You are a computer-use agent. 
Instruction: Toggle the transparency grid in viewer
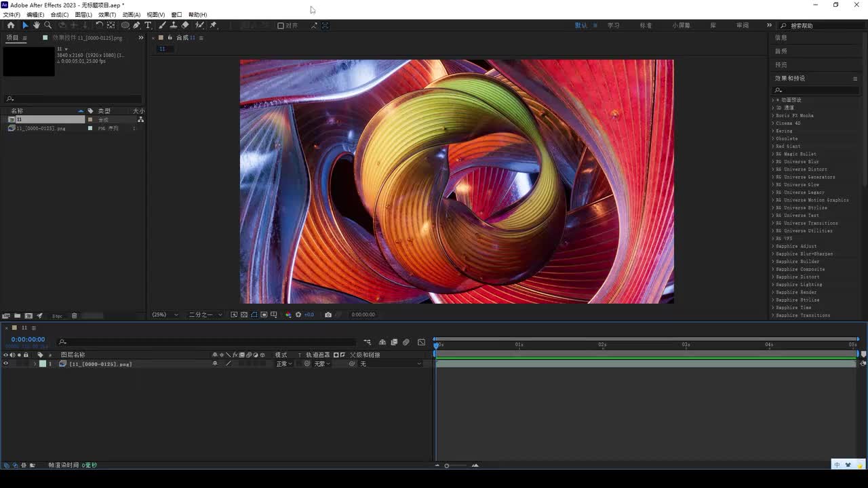click(244, 314)
